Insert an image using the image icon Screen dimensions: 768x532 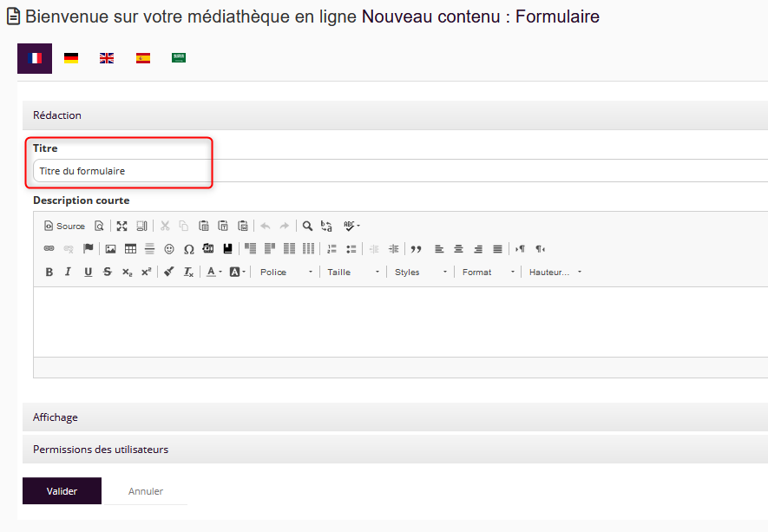[110, 249]
